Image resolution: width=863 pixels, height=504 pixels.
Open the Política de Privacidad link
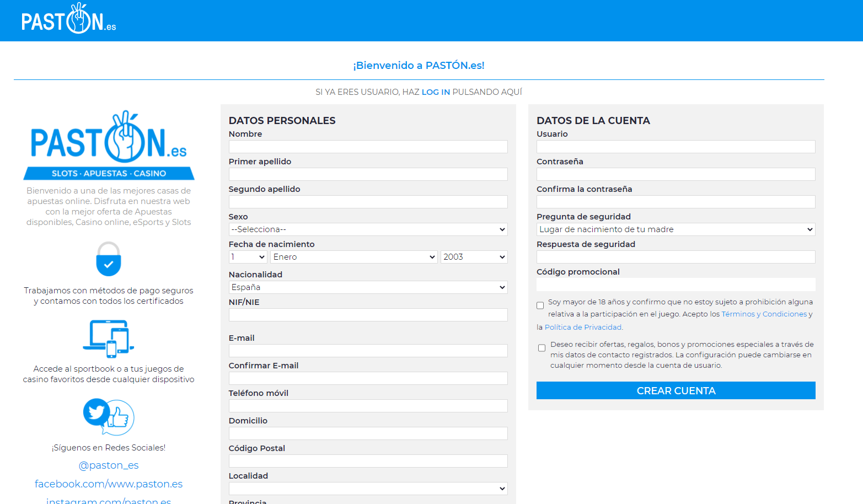click(583, 328)
